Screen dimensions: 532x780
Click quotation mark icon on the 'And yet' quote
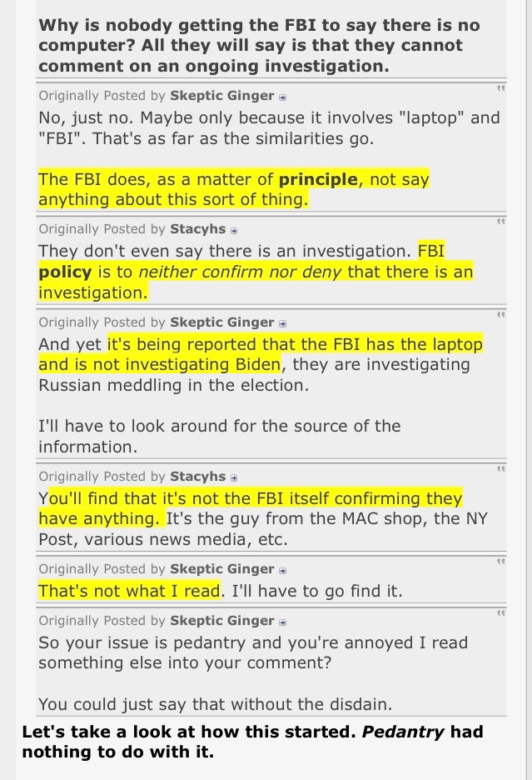(500, 314)
